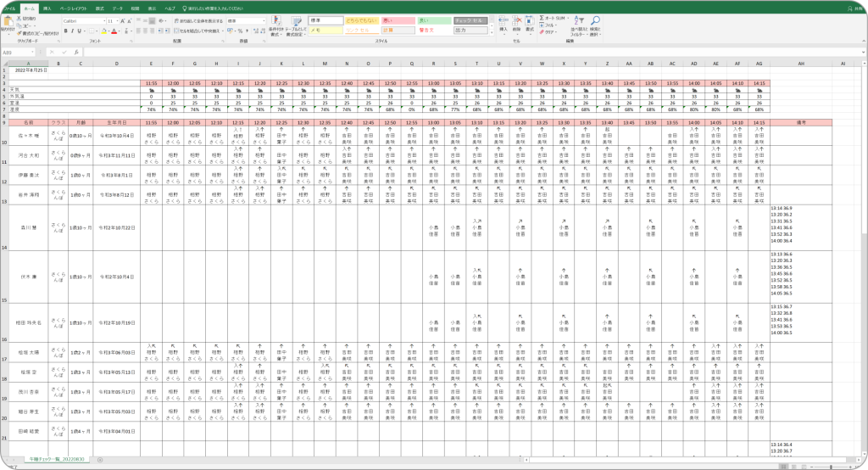Open Conditional Formatting (条件付き書式)

click(275, 25)
